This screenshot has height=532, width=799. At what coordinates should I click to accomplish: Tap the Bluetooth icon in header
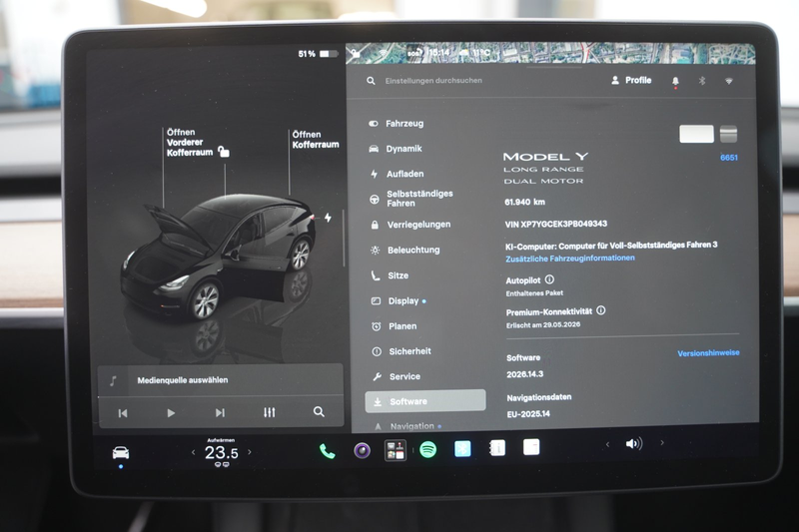coord(702,81)
